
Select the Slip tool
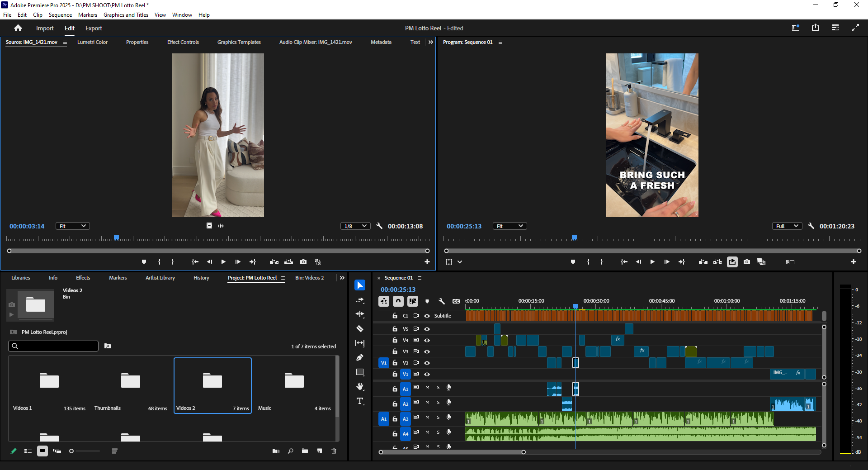360,343
